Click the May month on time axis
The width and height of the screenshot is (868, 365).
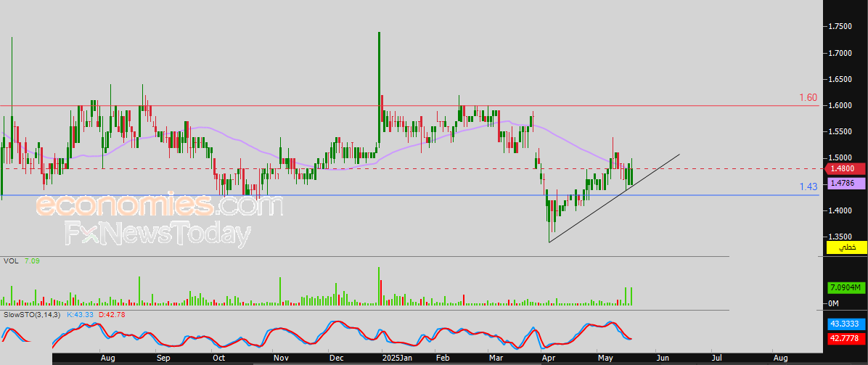tap(605, 359)
